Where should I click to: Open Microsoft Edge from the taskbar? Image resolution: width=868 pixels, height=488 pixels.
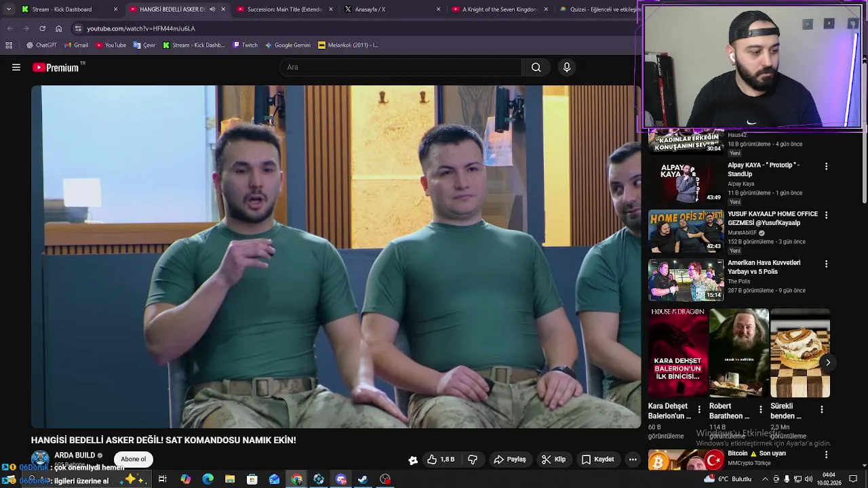point(208,479)
